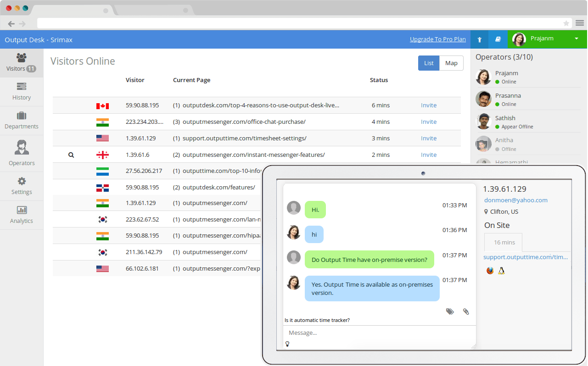
Task: Click the green Hi. chat bubble
Action: tap(315, 210)
